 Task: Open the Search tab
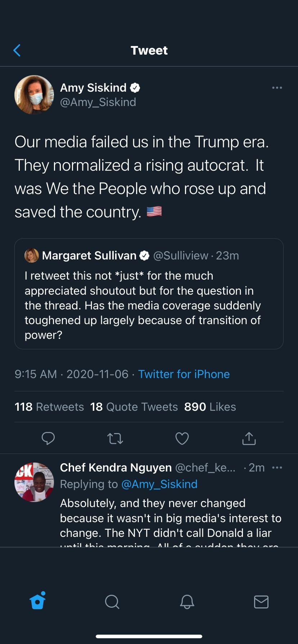pos(112,602)
